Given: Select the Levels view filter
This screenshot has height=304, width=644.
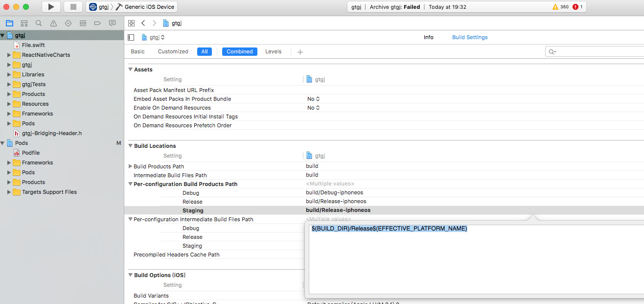Looking at the screenshot, I should coord(274,51).
